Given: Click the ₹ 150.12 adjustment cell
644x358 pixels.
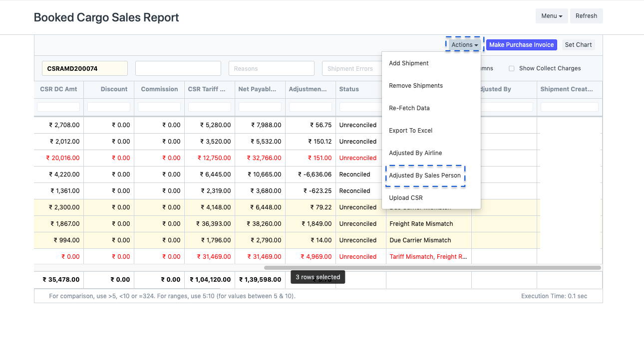Looking at the screenshot, I should 311,142.
